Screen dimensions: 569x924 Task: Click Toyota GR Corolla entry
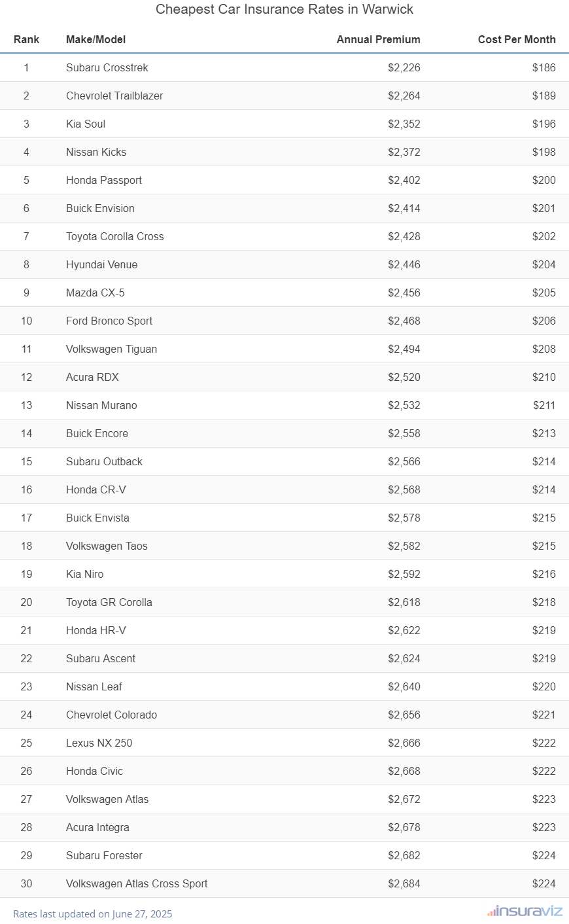pyautogui.click(x=109, y=602)
